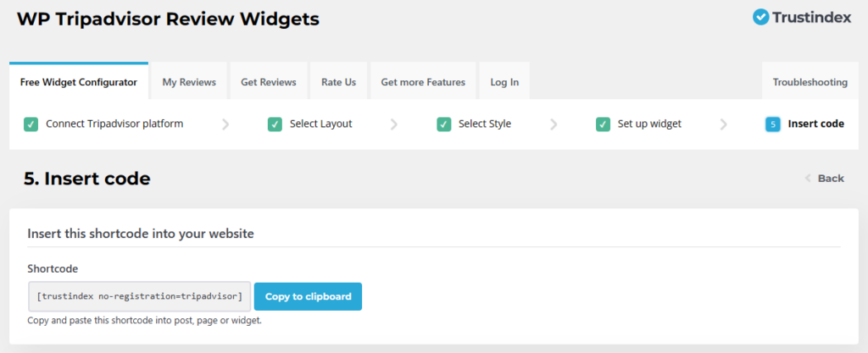Click green check beside Select Style
Screen dimensions: 868x353
(443, 124)
